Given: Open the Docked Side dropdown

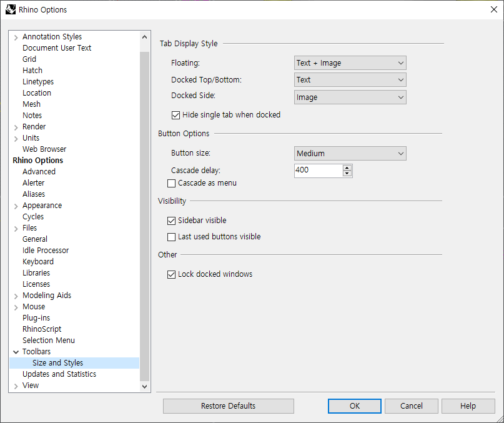Looking at the screenshot, I should point(350,97).
